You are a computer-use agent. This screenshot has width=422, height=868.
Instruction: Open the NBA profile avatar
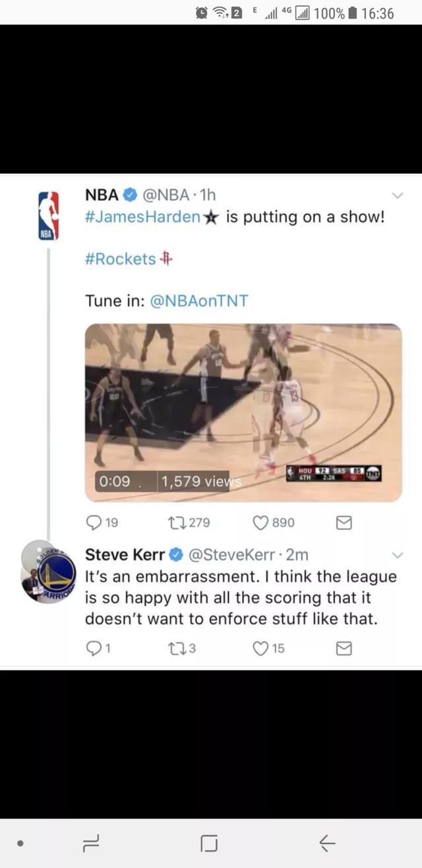(49, 215)
